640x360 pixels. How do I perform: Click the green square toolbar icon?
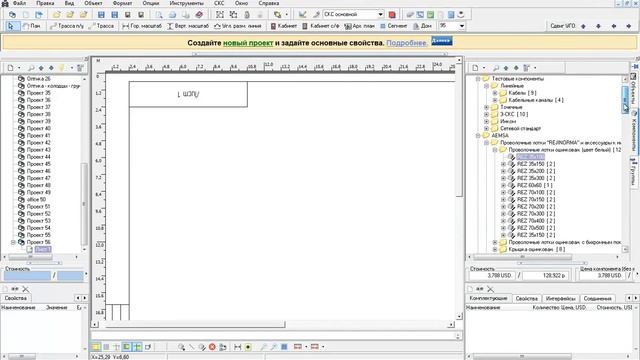430,15
